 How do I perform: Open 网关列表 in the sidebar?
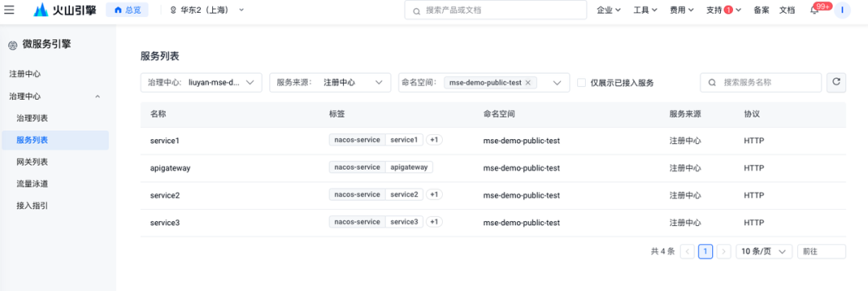click(32, 162)
